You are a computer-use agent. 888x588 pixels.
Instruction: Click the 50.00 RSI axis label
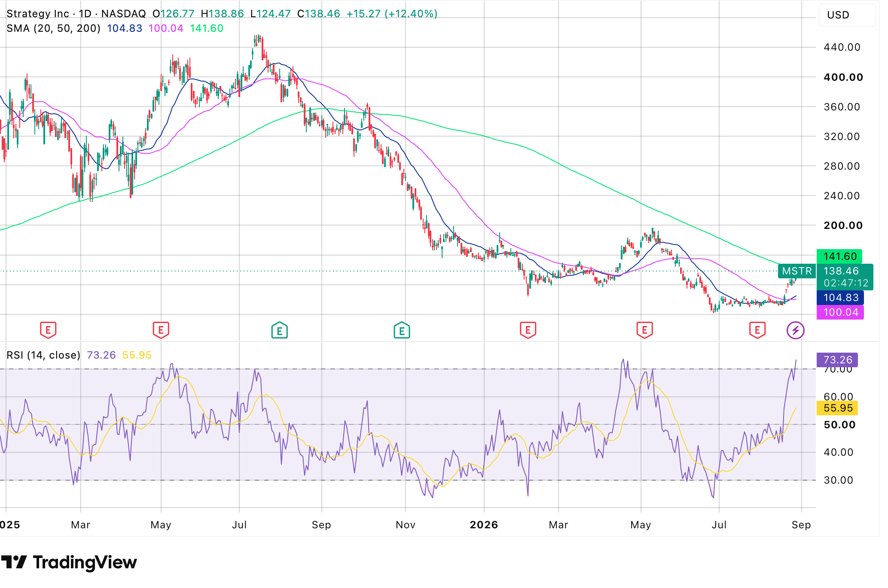coord(839,425)
